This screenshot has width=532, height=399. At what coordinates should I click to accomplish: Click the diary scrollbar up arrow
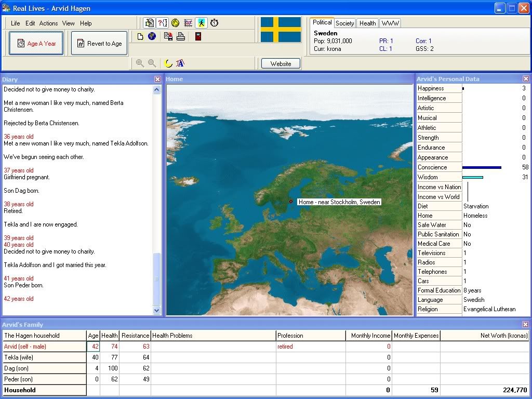click(156, 90)
